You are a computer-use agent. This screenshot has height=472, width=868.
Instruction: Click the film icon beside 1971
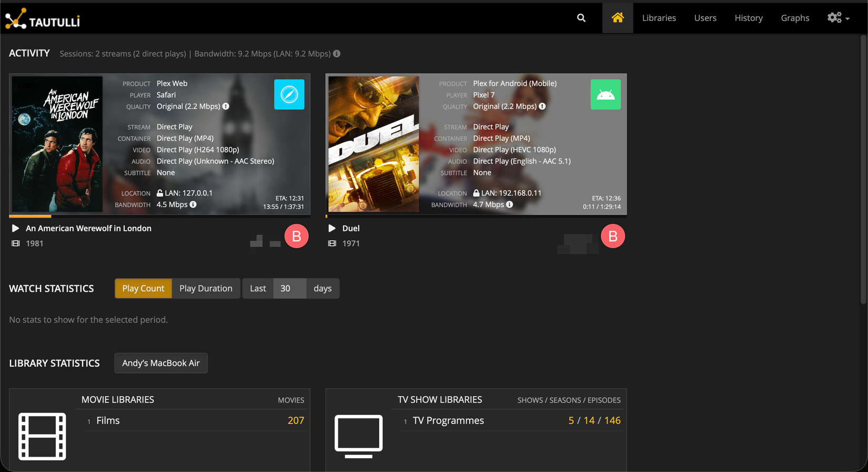point(332,243)
